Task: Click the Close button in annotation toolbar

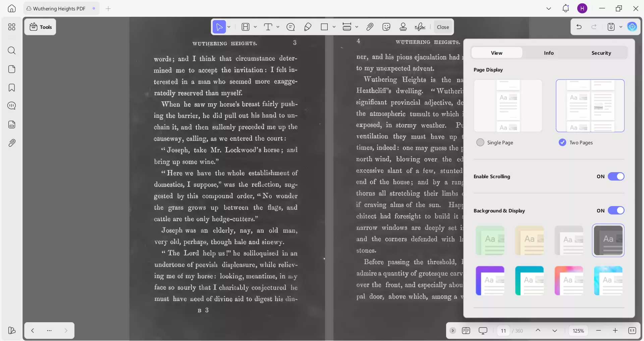Action: tap(443, 27)
